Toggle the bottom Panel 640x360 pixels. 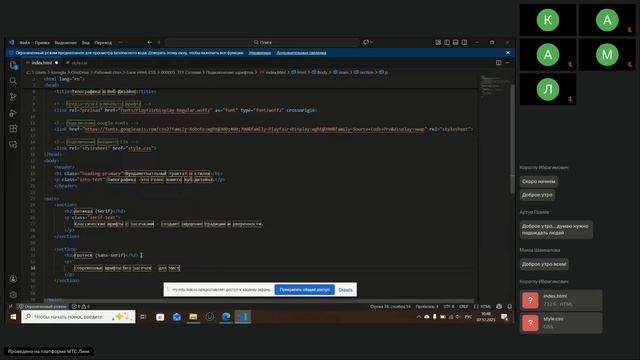456,42
